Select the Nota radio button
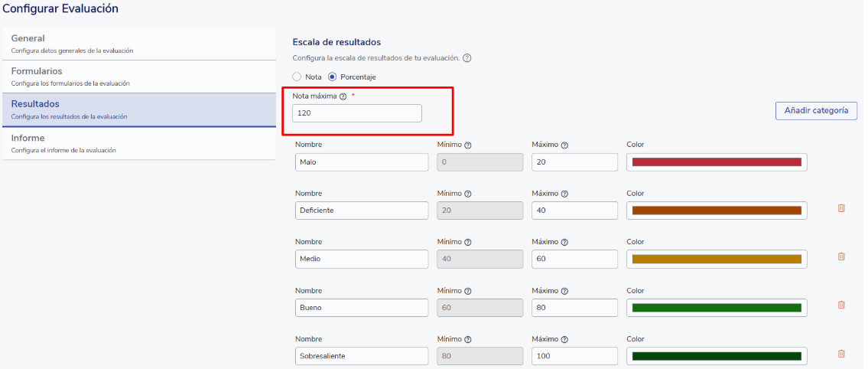The image size is (868, 369). 297,77
